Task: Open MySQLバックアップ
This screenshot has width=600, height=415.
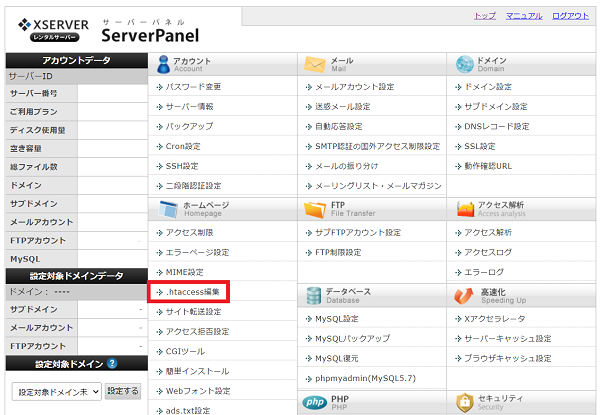Action: (x=352, y=339)
